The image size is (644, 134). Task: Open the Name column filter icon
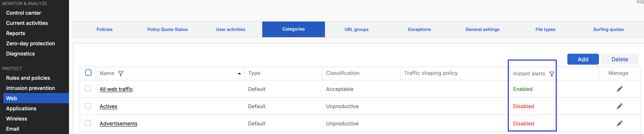121,73
